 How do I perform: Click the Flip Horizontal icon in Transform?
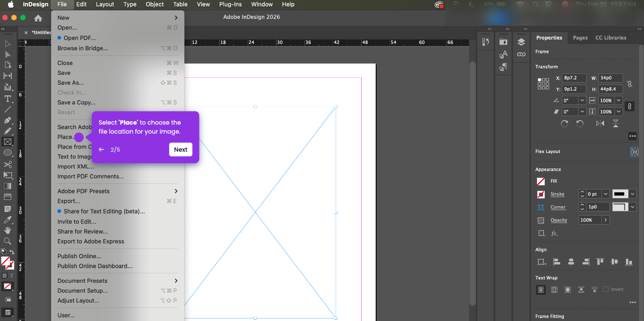point(600,124)
